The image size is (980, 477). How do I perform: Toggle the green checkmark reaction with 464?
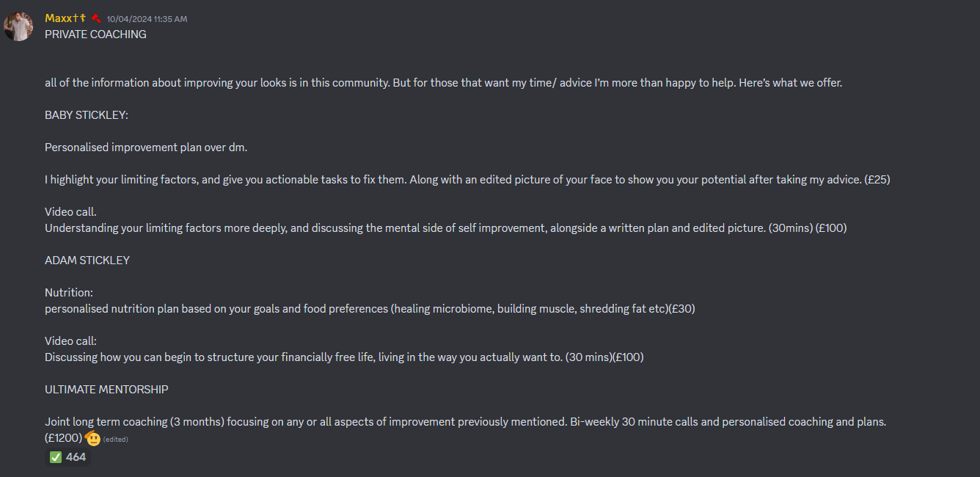click(67, 457)
